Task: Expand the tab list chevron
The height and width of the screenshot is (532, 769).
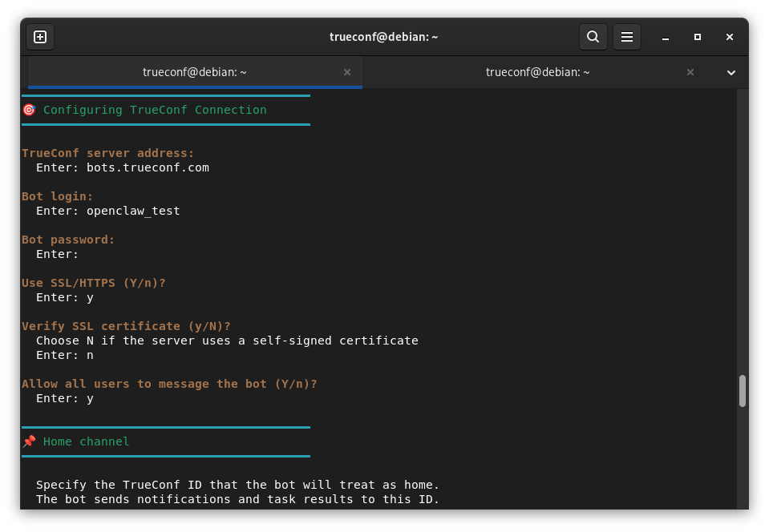Action: pyautogui.click(x=731, y=72)
